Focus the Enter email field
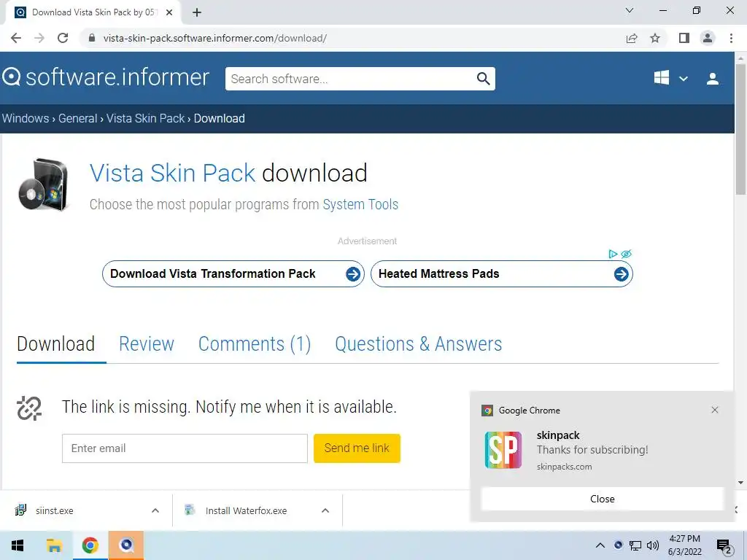The height and width of the screenshot is (560, 747). click(x=185, y=448)
